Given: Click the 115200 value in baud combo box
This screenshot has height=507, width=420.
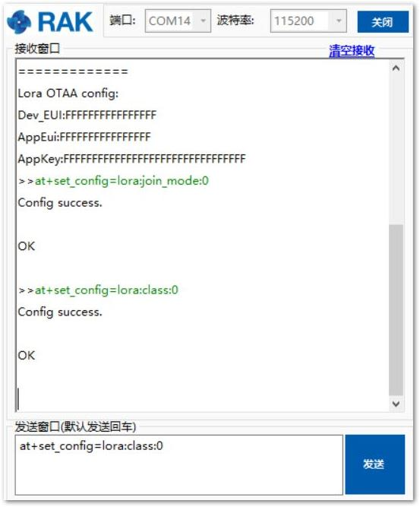Looking at the screenshot, I should point(294,21).
